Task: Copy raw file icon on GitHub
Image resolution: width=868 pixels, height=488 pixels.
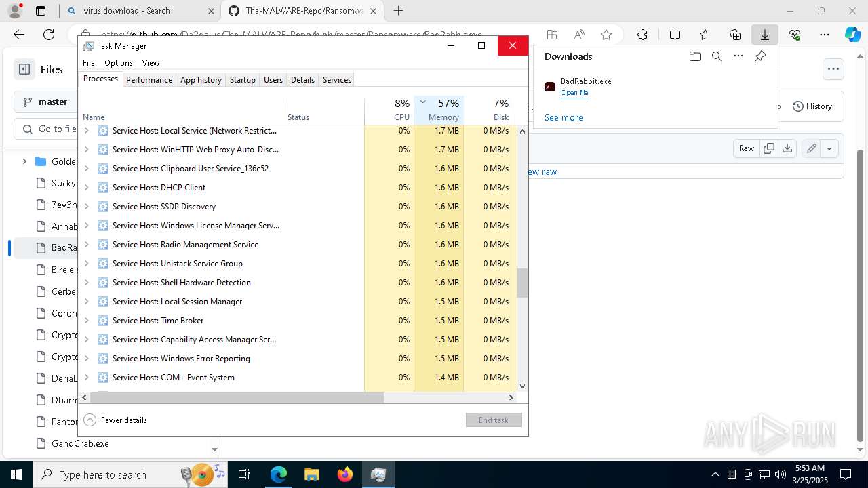Action: click(x=769, y=148)
